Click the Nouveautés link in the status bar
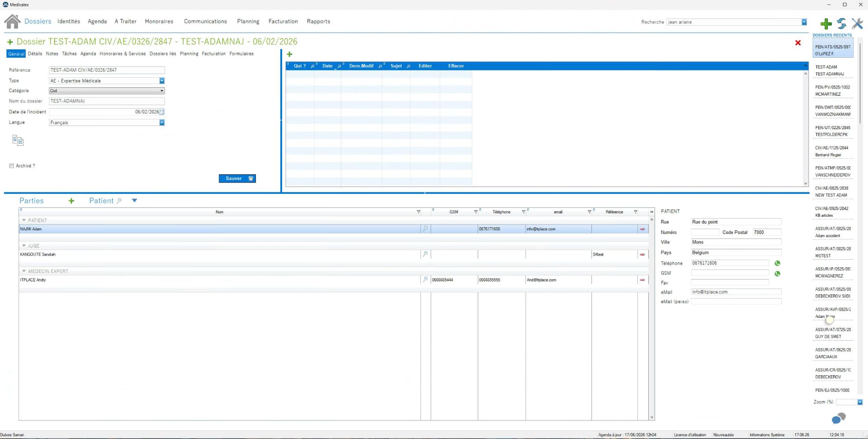 [x=723, y=435]
